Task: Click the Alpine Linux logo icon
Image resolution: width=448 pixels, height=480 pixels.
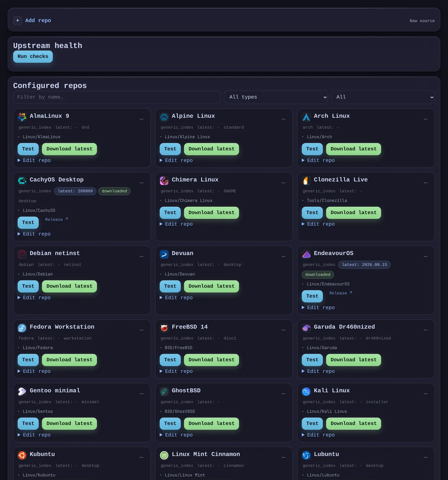Action: 164,117
